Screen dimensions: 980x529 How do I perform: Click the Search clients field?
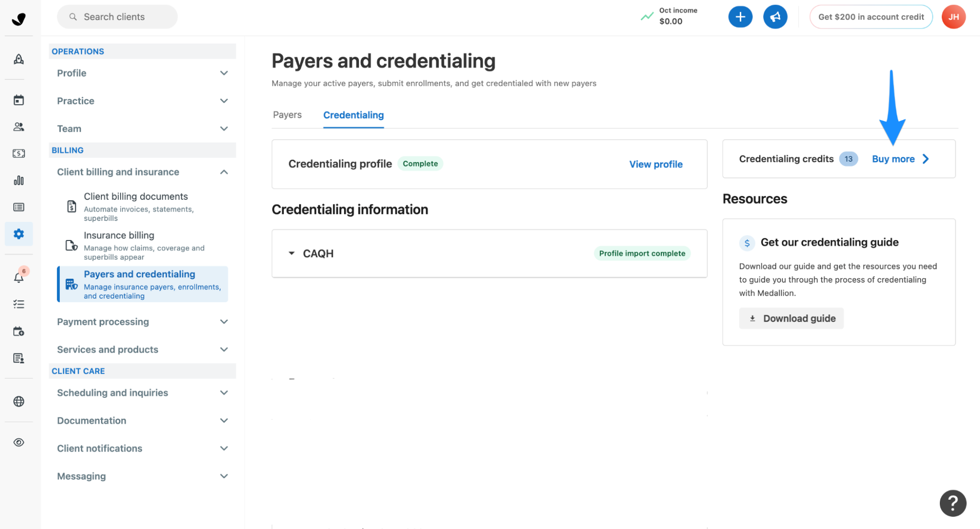[117, 17]
